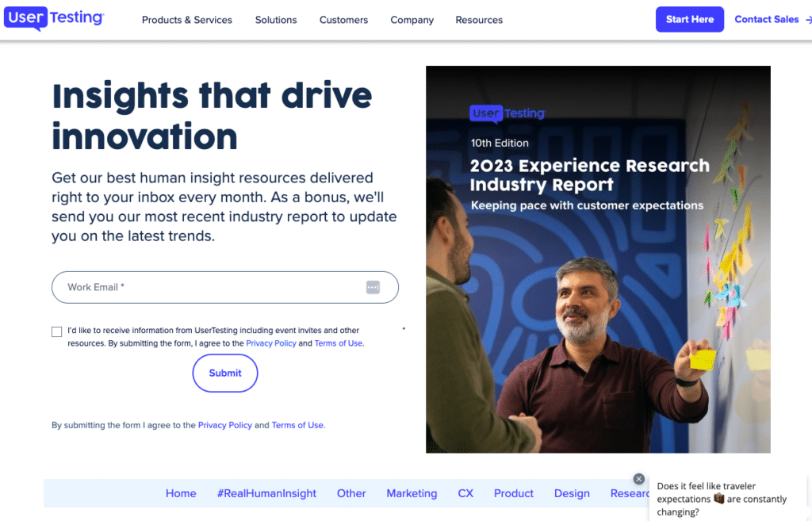Select the Design category tab
812x521 pixels.
pyautogui.click(x=572, y=493)
